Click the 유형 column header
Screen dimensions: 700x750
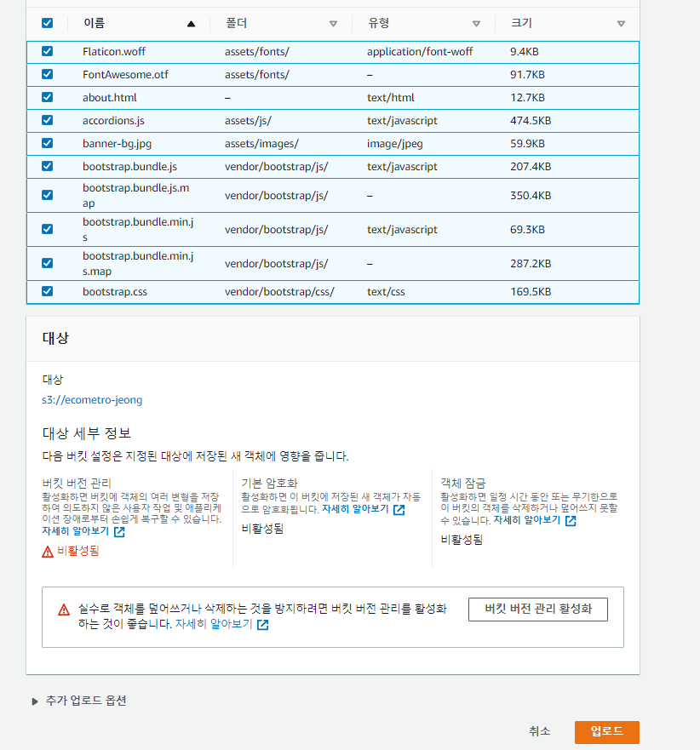pyautogui.click(x=378, y=23)
